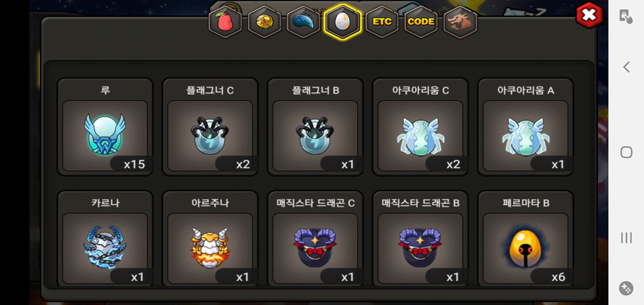Open the ETC tab
Image resolution: width=644 pixels, height=305 pixels.
(382, 22)
